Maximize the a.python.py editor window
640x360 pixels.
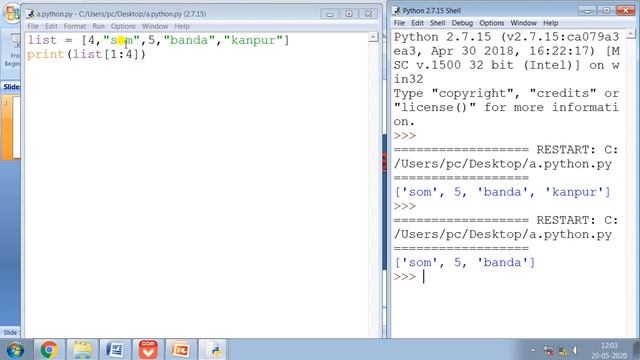click(x=349, y=14)
